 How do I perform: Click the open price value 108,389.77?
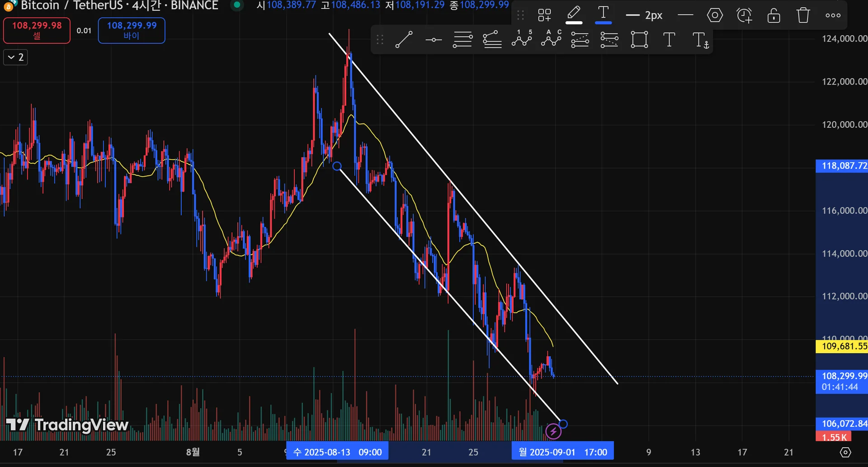pos(291,5)
